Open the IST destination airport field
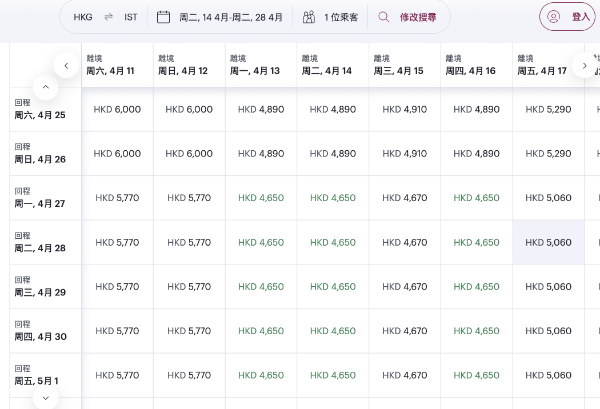 [131, 17]
